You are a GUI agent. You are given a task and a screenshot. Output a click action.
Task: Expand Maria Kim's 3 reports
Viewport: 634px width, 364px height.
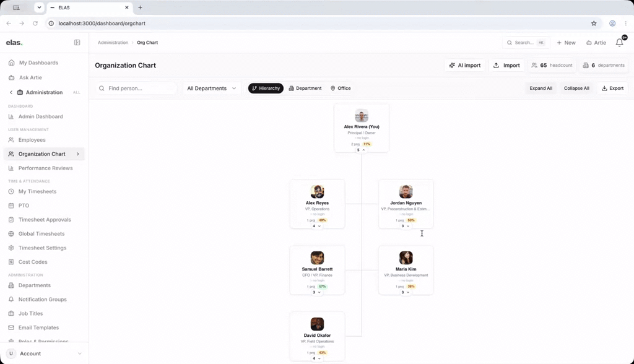406,292
